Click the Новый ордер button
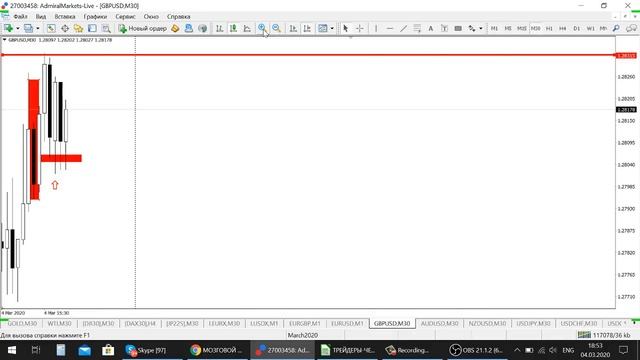This screenshot has height=360, width=640. pos(142,28)
